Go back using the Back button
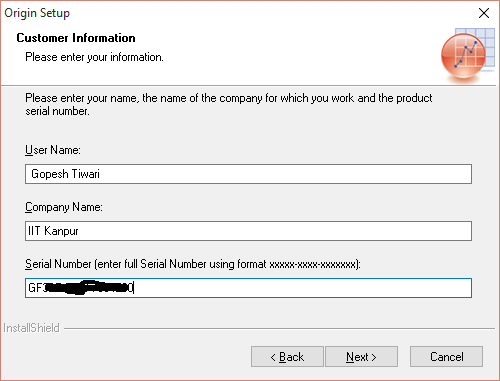This screenshot has width=500, height=381. point(287,357)
